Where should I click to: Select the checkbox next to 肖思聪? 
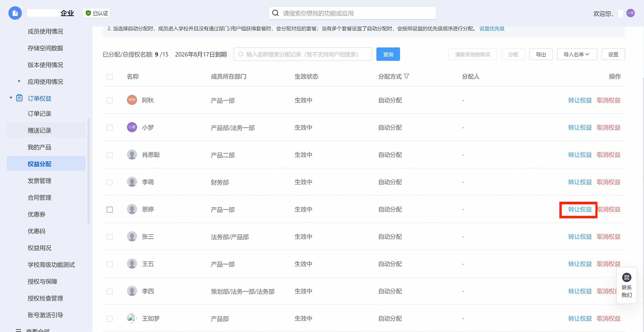110,155
